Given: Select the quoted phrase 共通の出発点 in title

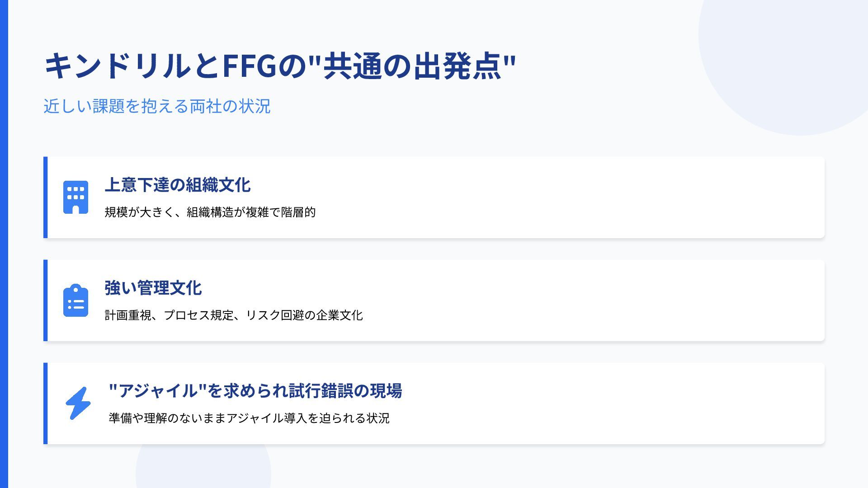Looking at the screenshot, I should point(412,66).
